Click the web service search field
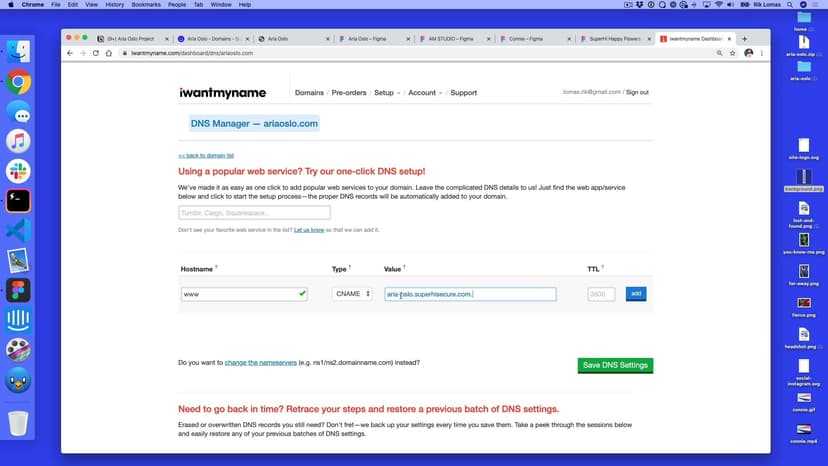The width and height of the screenshot is (828, 466). coord(254,213)
